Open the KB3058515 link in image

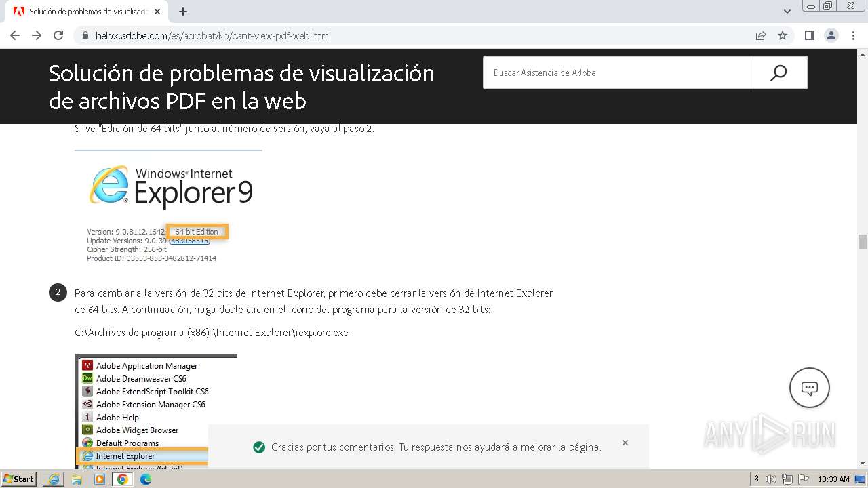(190, 241)
